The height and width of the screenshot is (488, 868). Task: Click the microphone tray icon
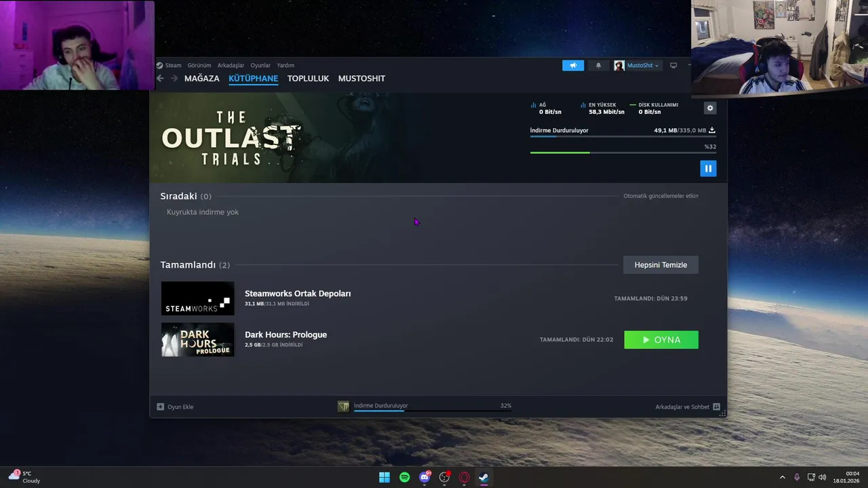pyautogui.click(x=797, y=477)
